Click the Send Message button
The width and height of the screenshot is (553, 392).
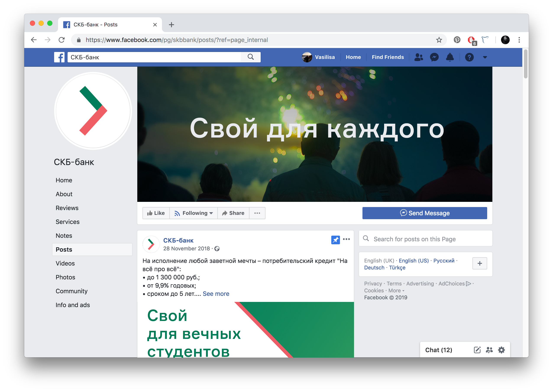[x=424, y=213]
